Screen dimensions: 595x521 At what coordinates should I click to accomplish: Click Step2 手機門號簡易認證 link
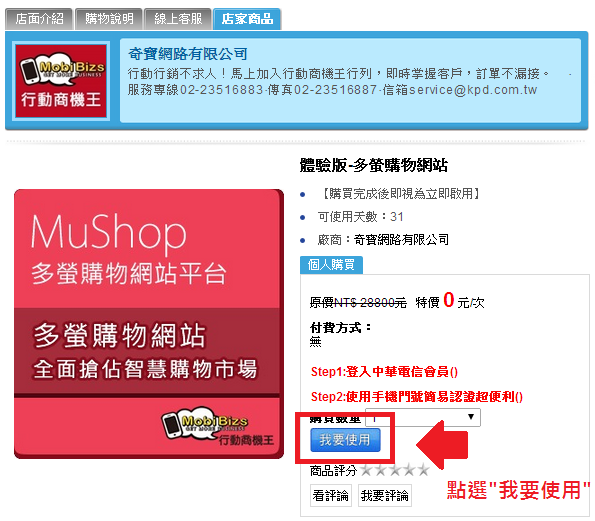pyautogui.click(x=417, y=397)
